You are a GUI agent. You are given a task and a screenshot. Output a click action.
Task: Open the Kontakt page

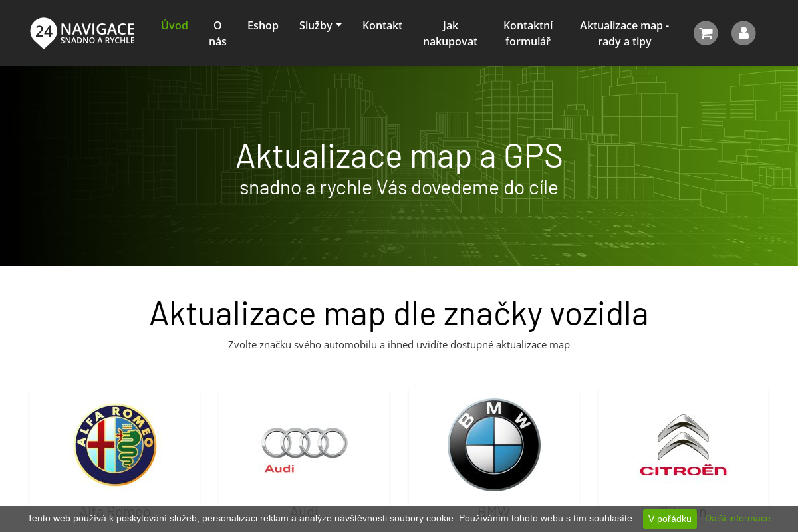click(x=382, y=25)
